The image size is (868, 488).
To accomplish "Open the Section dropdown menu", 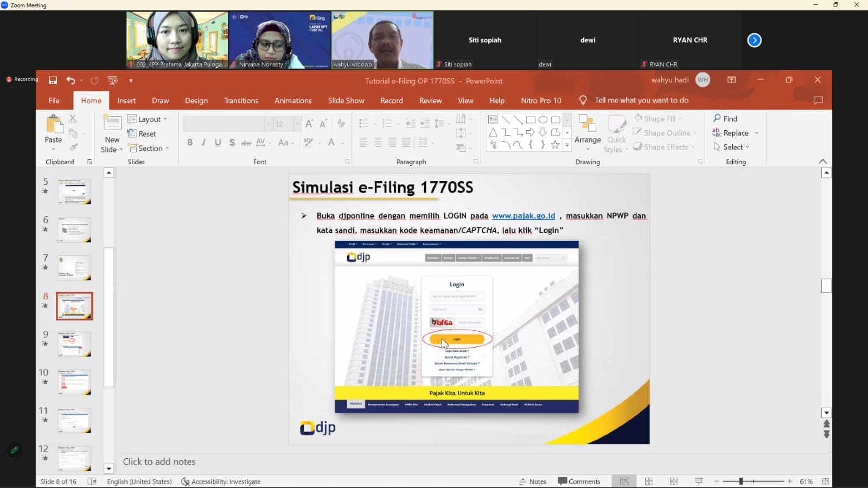I will click(x=150, y=148).
